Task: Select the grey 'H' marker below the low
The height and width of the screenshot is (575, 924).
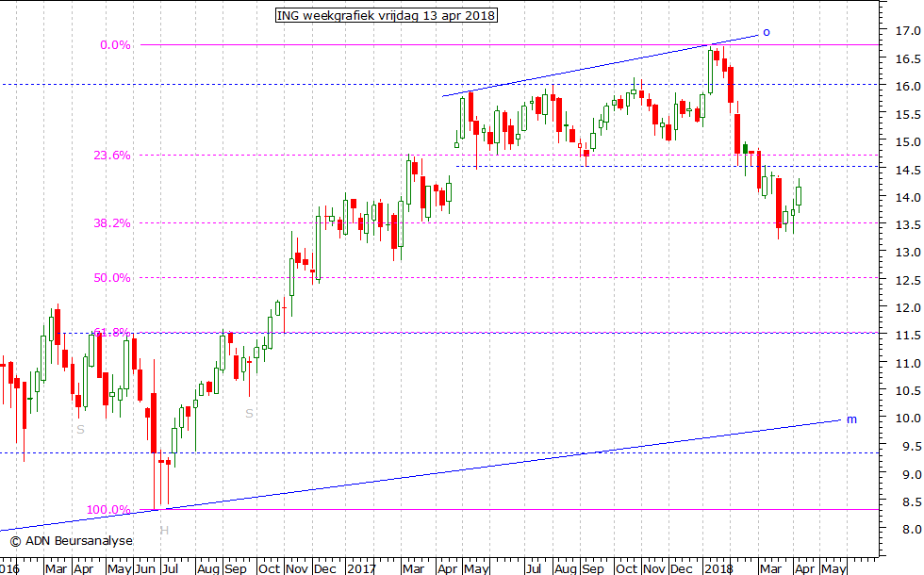Action: [164, 531]
